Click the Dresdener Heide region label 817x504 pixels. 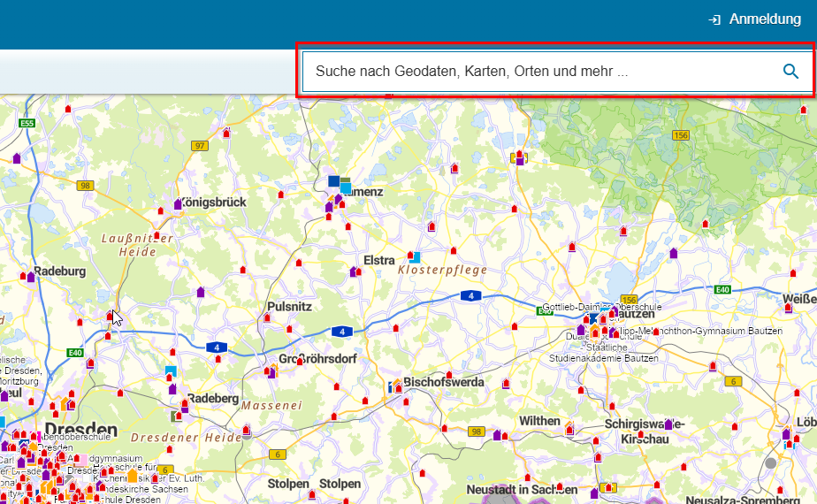tap(186, 438)
